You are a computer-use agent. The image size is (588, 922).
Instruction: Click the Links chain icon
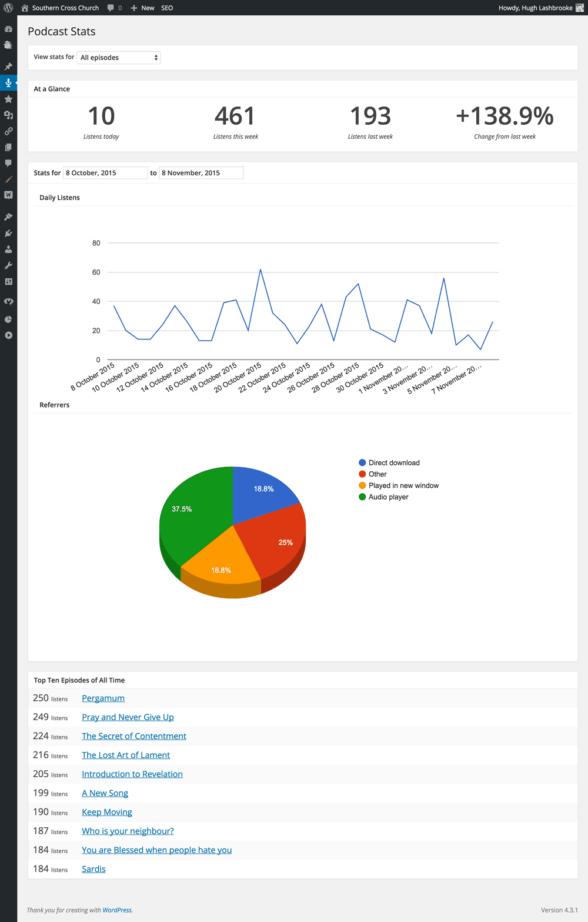tap(8, 131)
